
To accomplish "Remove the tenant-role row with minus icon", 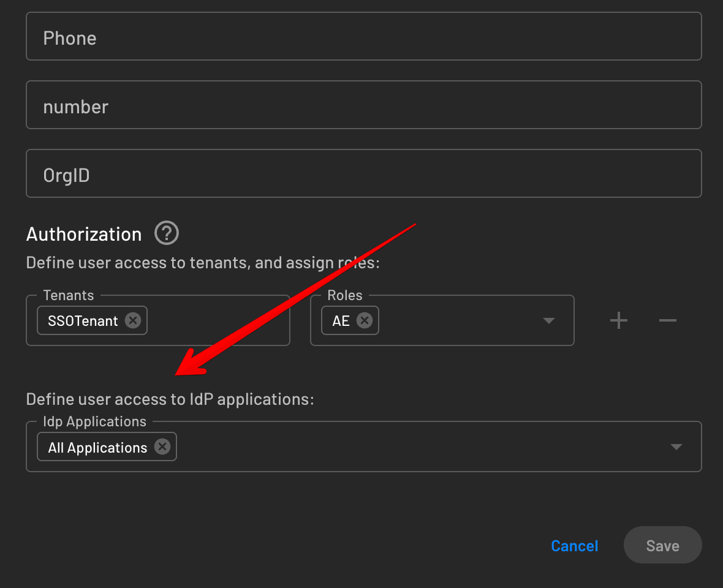I will tap(668, 320).
